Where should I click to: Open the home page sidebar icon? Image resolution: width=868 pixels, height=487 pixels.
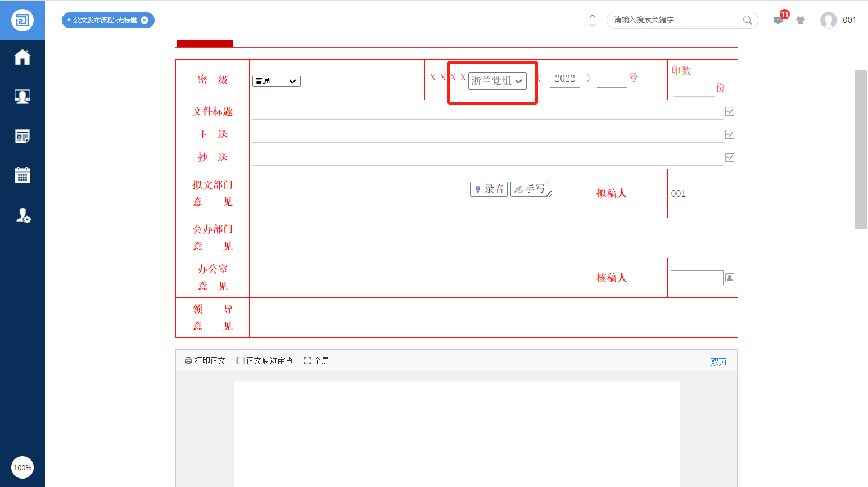[x=22, y=57]
